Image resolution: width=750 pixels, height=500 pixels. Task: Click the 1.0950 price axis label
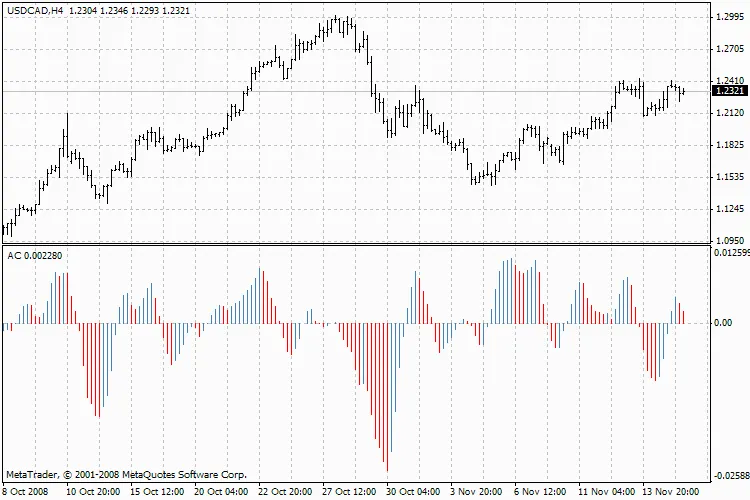point(729,241)
